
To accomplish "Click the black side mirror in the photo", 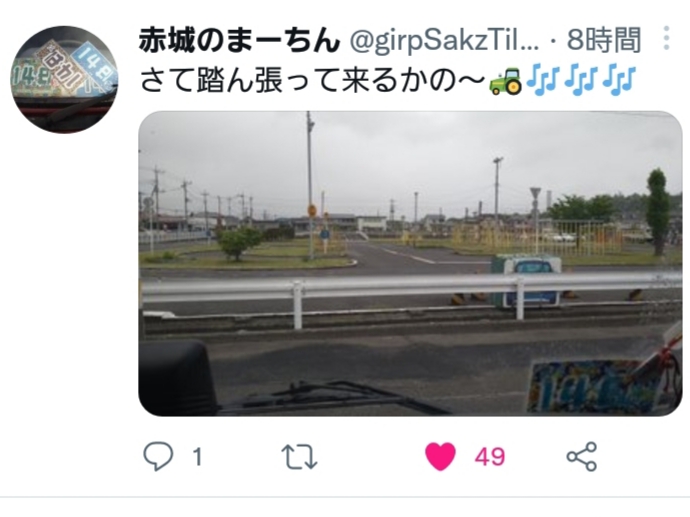I will point(177,378).
